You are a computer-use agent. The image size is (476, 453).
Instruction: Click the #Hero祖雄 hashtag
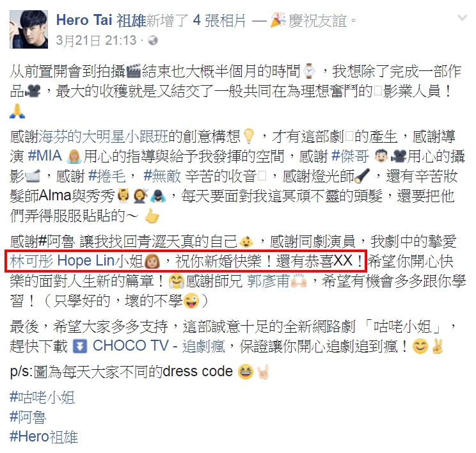(x=44, y=437)
